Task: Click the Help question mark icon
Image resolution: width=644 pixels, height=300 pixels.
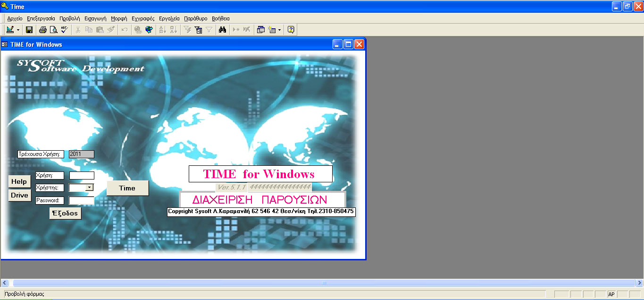Action: (x=291, y=30)
